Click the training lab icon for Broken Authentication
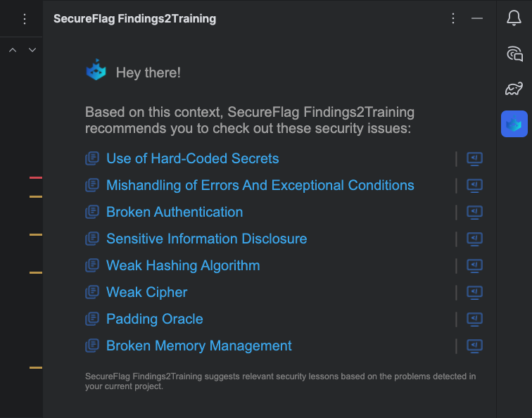Image resolution: width=532 pixels, height=418 pixels. [475, 213]
